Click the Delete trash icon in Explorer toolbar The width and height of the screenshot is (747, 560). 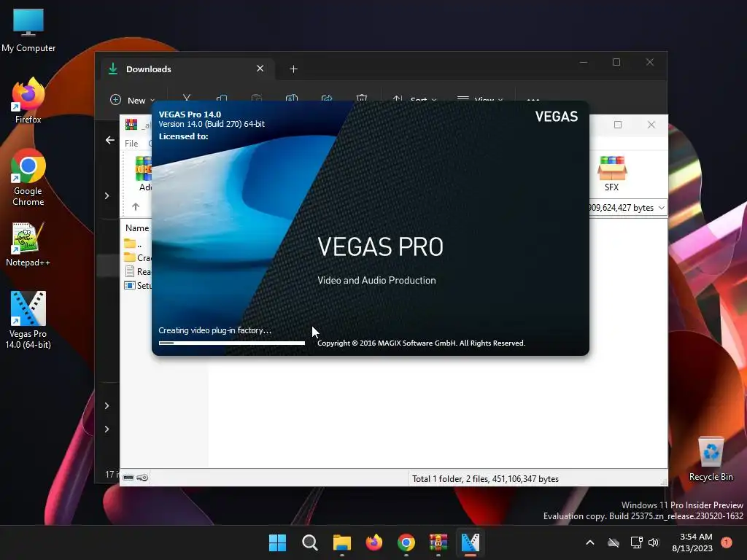362,98
